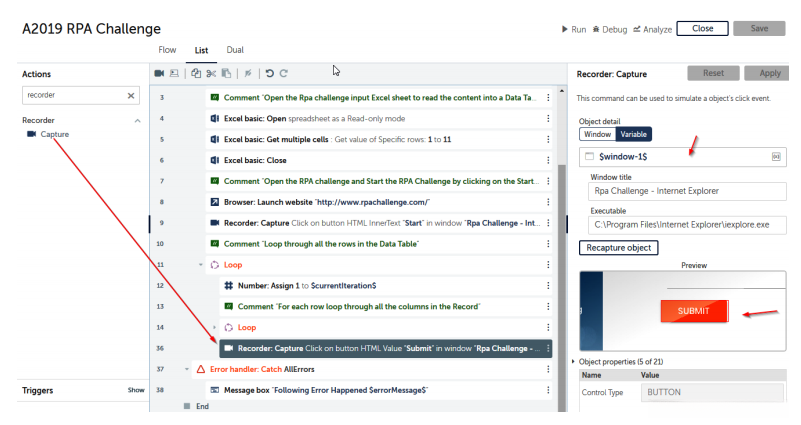801x425 pixels.
Task: Click the Close button
Action: point(702,29)
